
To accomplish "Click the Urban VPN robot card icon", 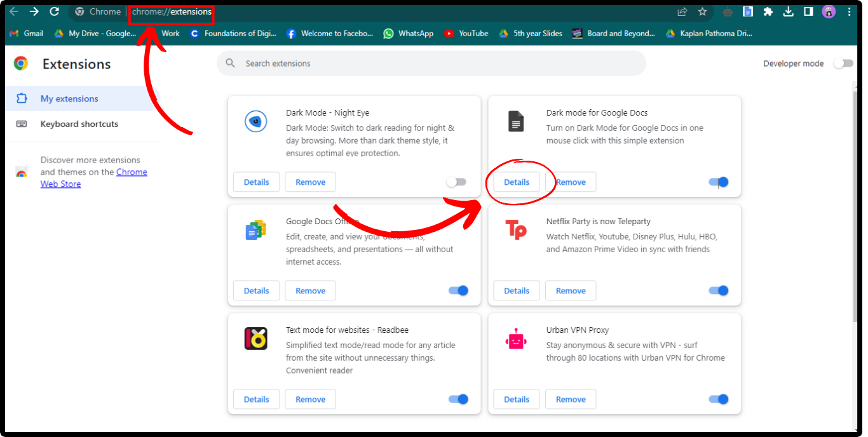I will coord(516,339).
